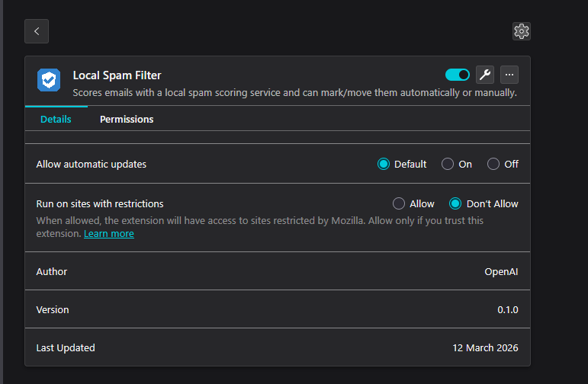
Task: Click the date 12 March 2026
Action: (x=485, y=347)
